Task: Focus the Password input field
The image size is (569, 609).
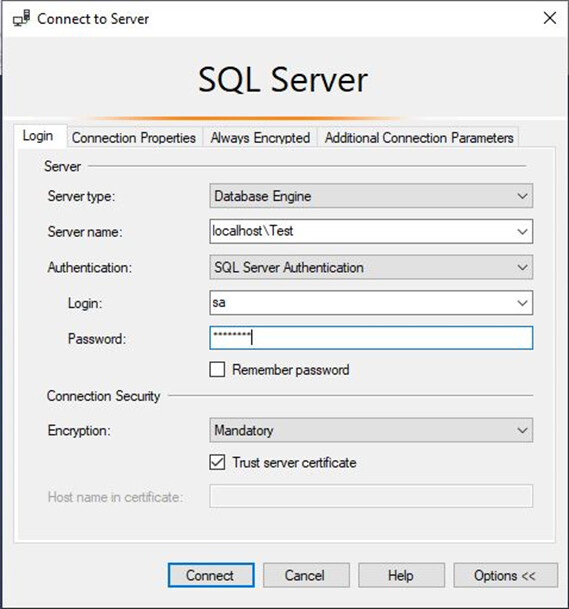Action: (x=371, y=338)
